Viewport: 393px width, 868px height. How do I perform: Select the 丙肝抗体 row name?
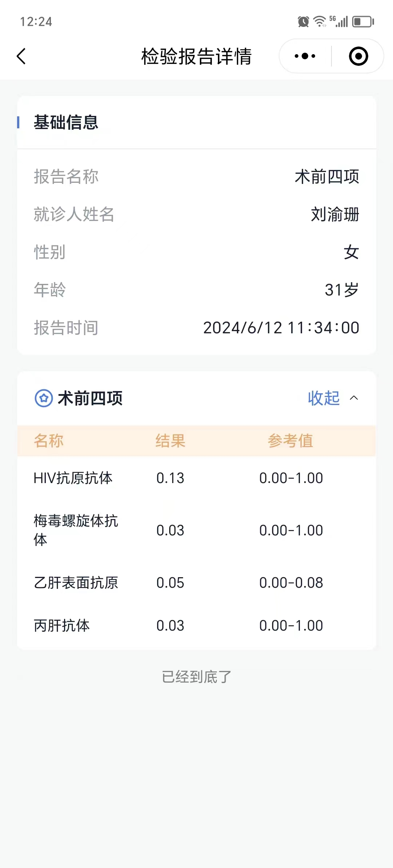tap(61, 626)
